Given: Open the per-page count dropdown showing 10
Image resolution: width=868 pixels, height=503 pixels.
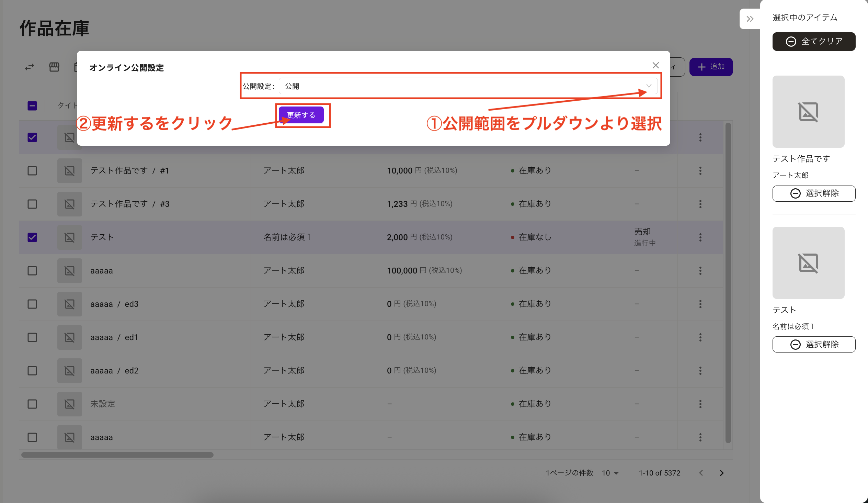Looking at the screenshot, I should point(610,473).
